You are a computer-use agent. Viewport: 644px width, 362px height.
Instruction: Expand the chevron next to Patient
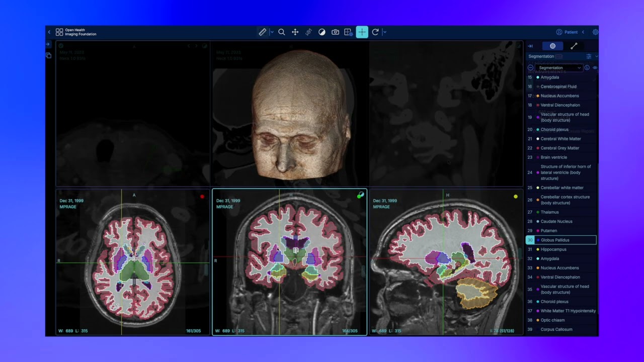[583, 32]
